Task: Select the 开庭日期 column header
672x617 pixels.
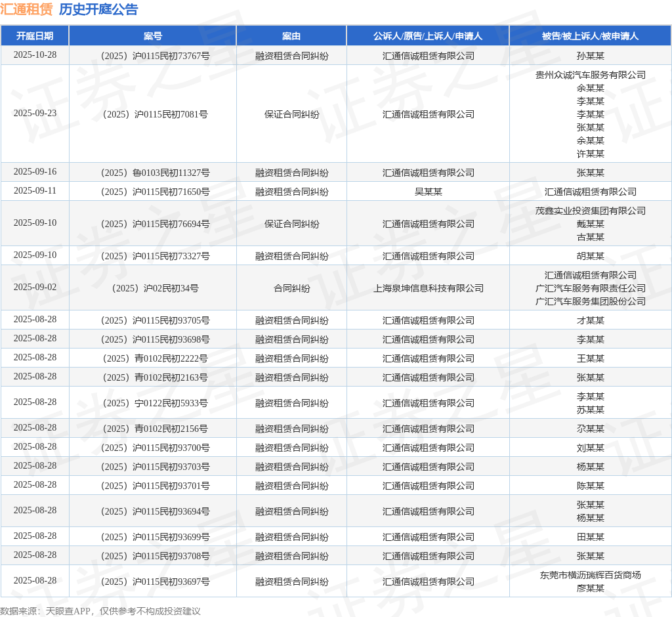Action: tap(35, 36)
